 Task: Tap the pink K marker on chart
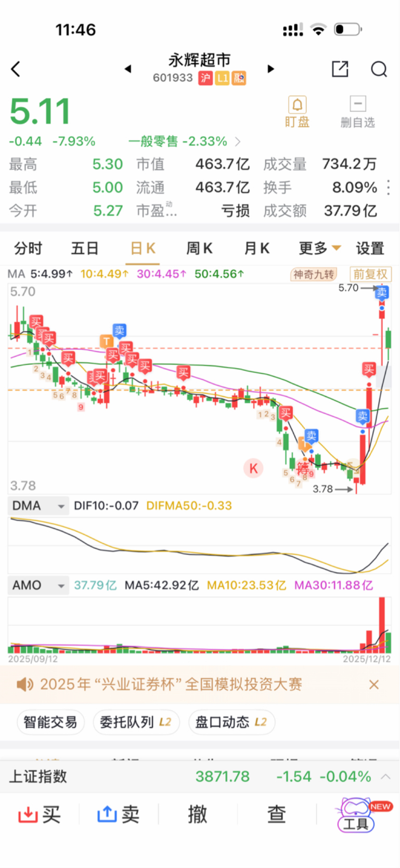coord(253,468)
